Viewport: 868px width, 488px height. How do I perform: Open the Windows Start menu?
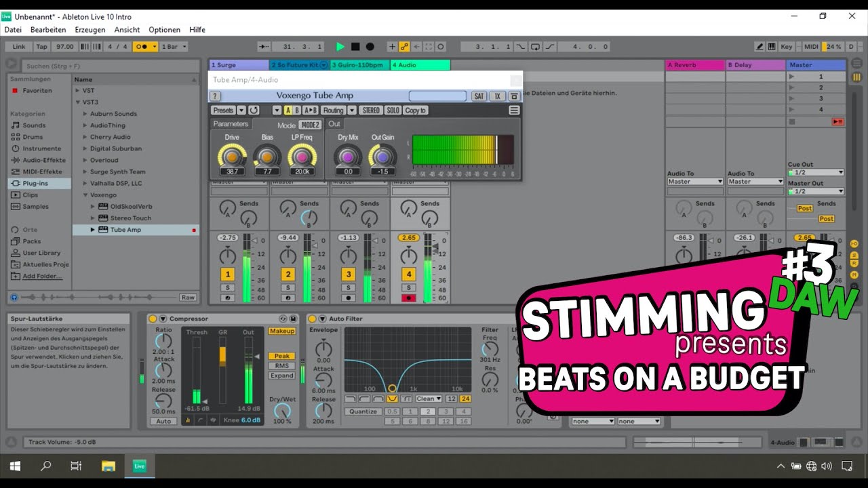point(15,466)
